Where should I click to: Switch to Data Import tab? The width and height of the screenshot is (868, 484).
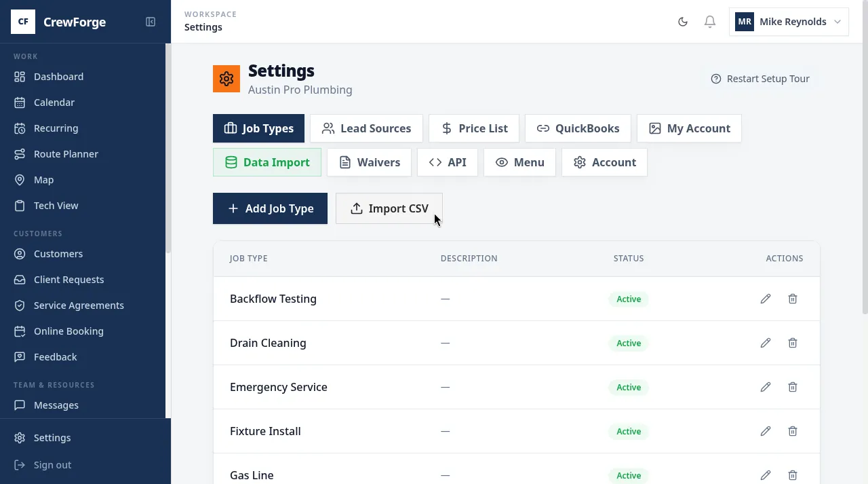(267, 162)
